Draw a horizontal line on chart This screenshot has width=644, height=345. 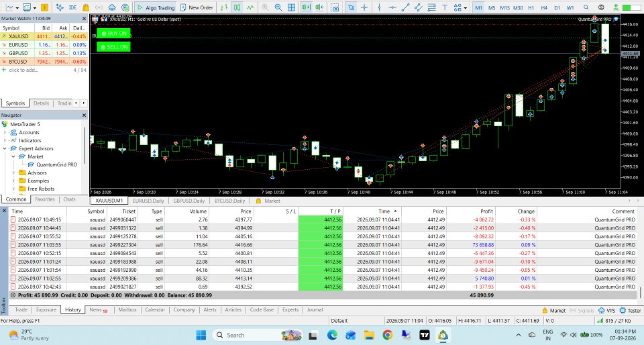pyautogui.click(x=392, y=7)
